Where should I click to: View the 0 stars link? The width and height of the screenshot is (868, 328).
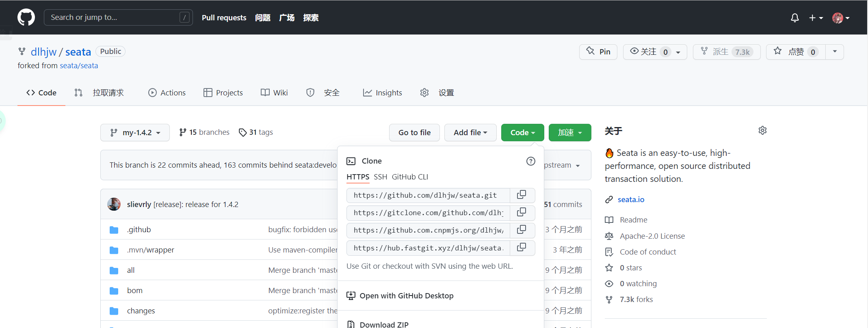coord(631,268)
